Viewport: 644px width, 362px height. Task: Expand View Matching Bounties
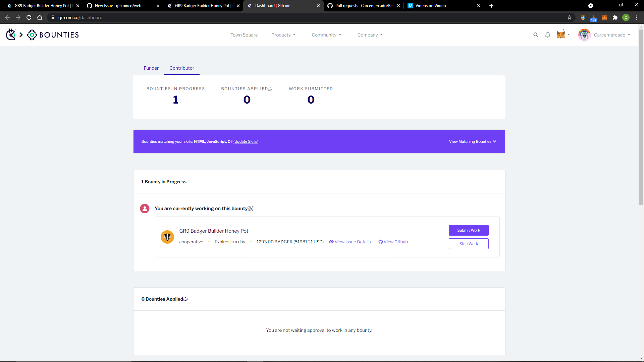[x=473, y=141]
